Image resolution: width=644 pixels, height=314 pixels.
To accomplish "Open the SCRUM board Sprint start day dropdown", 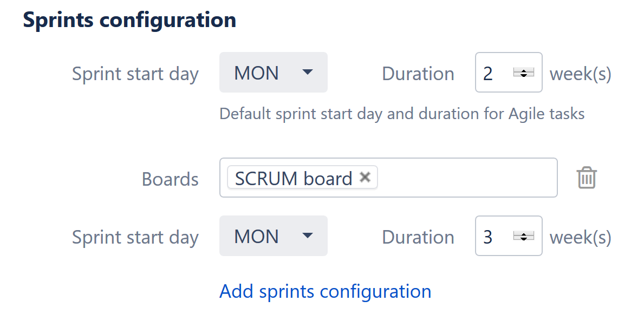I will pos(274,236).
